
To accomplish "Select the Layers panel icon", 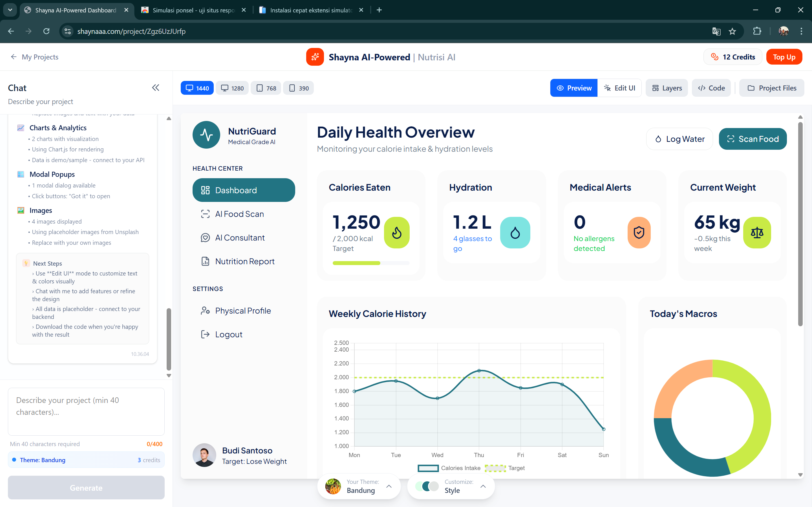I will [x=657, y=87].
